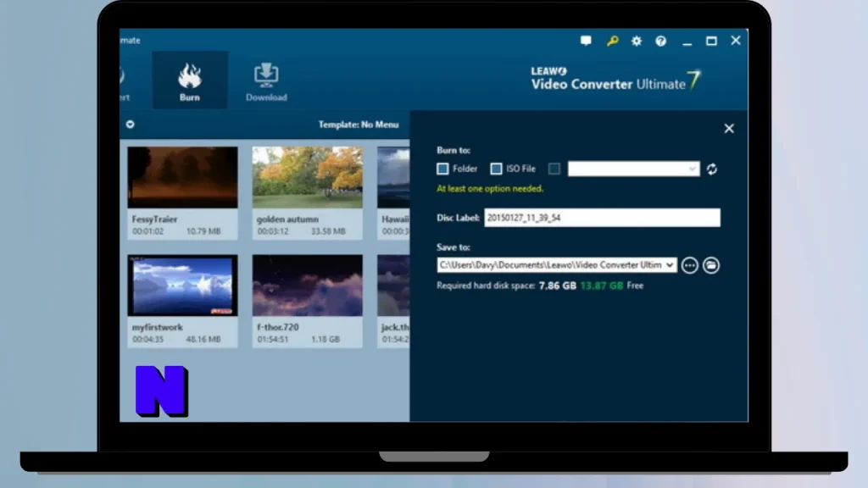Open the feedback chat icon
Screen dimensions: 868x488
tap(586, 41)
